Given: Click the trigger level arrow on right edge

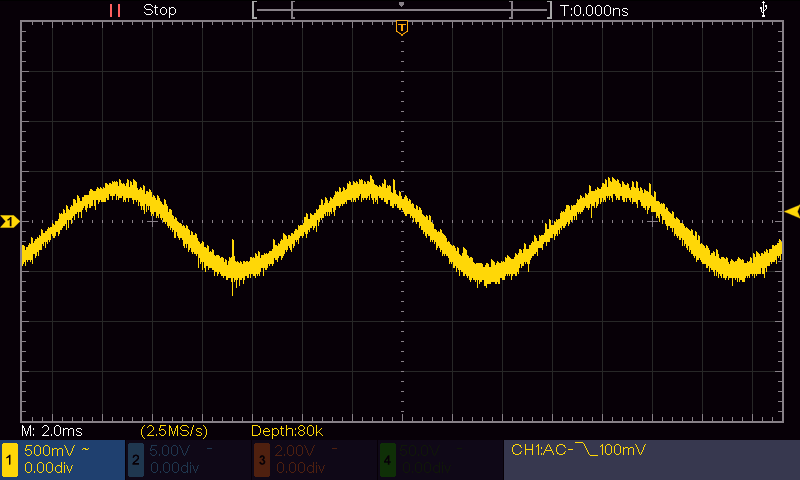Looking at the screenshot, I should (x=792, y=211).
